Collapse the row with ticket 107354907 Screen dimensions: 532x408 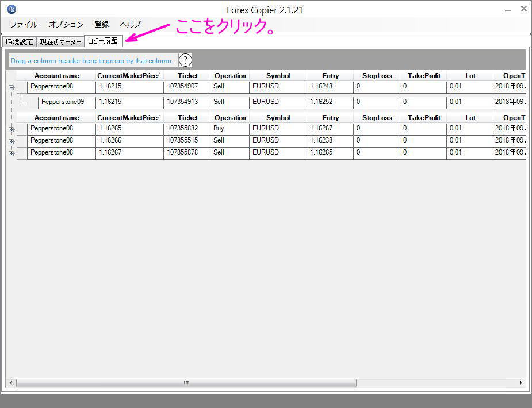11,88
